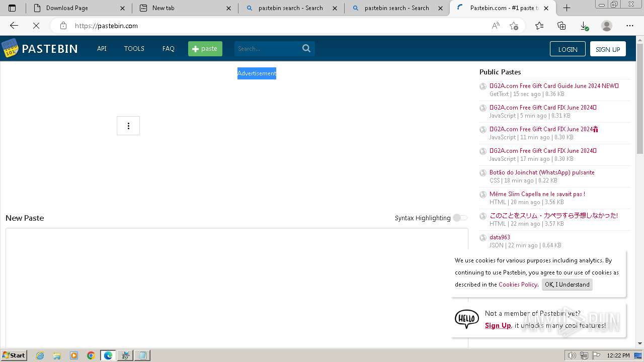The image size is (644, 362).
Task: Open Chrome from the taskbar
Action: click(x=91, y=355)
